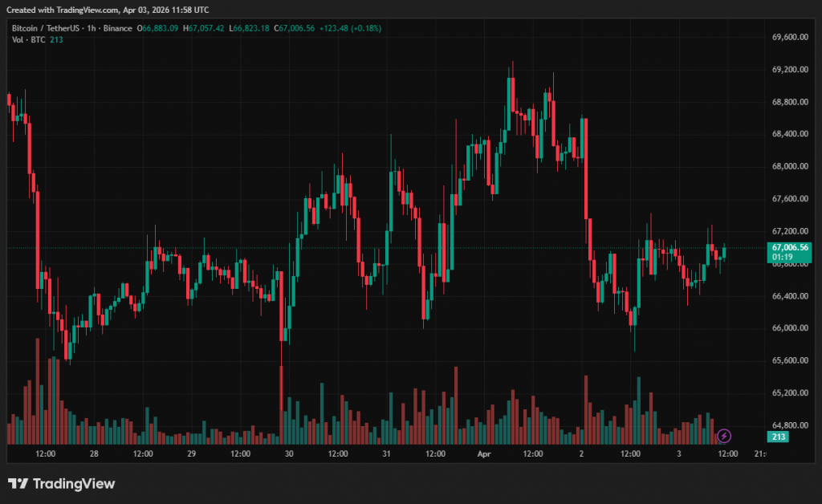Click the +123.48 (+0.18%) change value
The height and width of the screenshot is (504, 822).
click(x=350, y=28)
